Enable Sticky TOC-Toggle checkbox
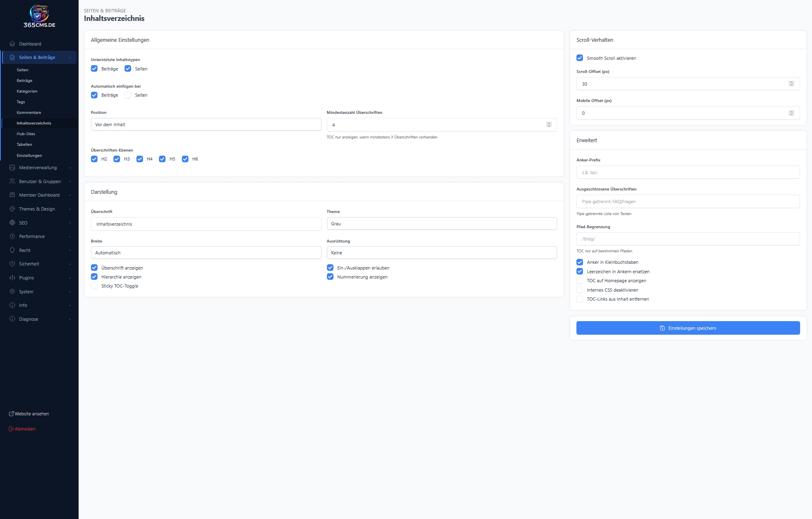 [x=94, y=286]
